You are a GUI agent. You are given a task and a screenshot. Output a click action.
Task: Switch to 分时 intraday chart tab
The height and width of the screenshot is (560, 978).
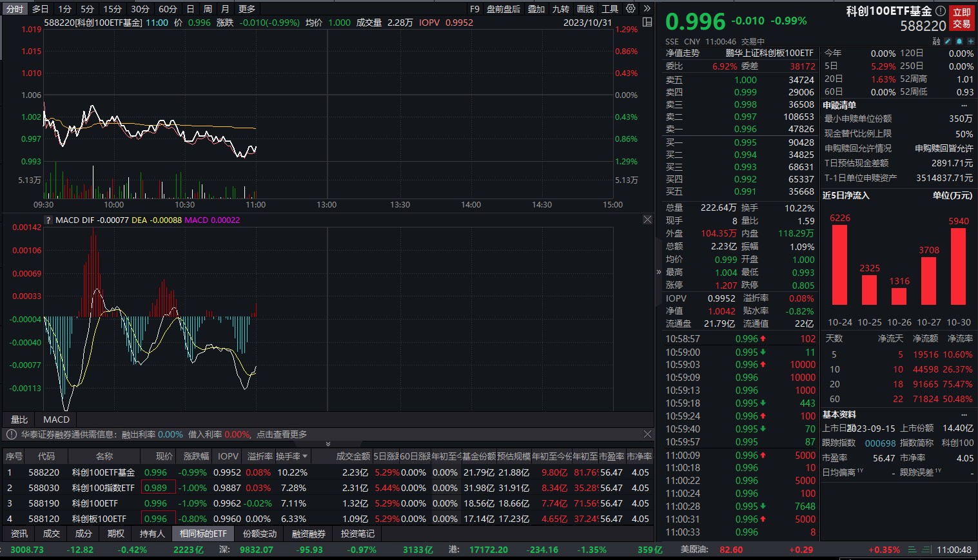15,8
